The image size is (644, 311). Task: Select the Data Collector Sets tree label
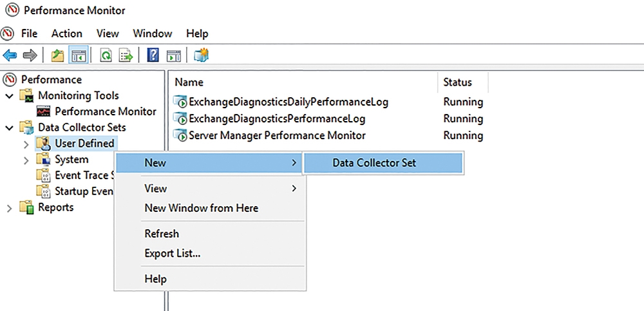pos(82,127)
